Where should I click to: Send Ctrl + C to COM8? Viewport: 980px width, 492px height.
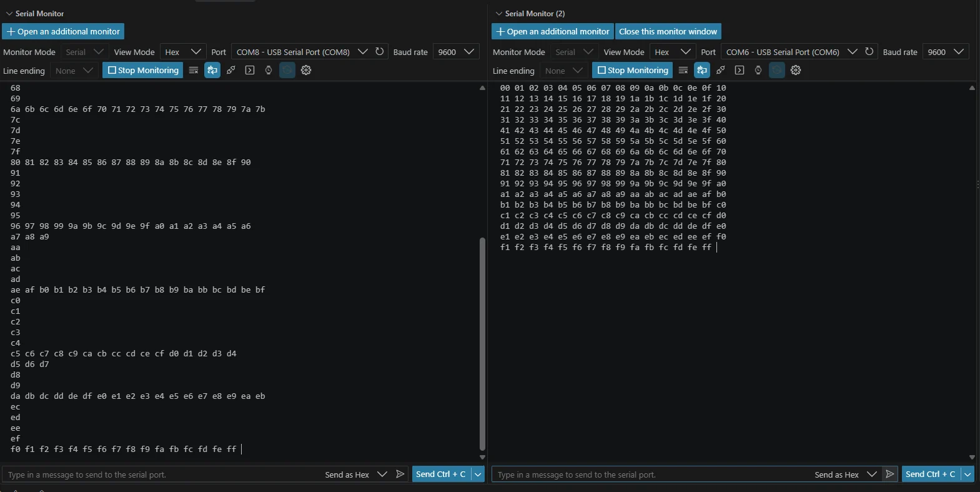coord(441,474)
